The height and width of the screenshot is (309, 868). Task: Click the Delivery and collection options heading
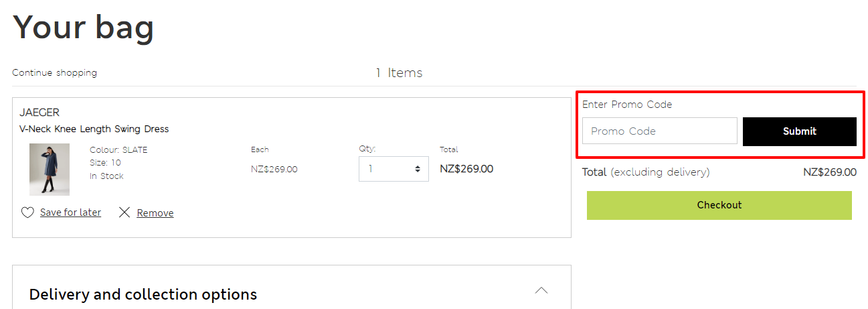(x=143, y=294)
